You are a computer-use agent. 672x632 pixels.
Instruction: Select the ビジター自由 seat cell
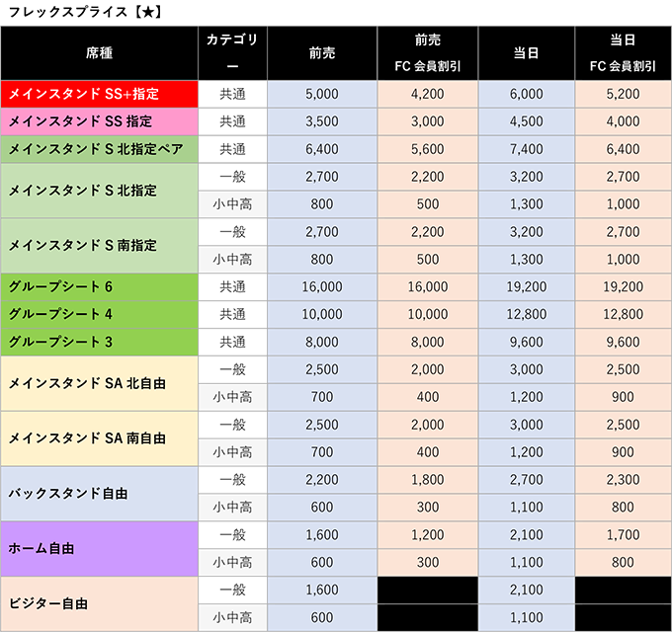point(100,603)
